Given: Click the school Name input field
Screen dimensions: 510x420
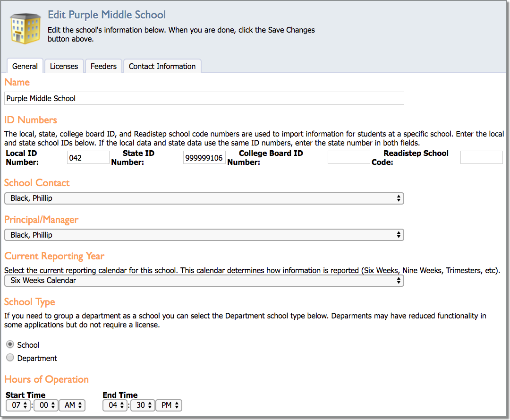Looking at the screenshot, I should (204, 98).
